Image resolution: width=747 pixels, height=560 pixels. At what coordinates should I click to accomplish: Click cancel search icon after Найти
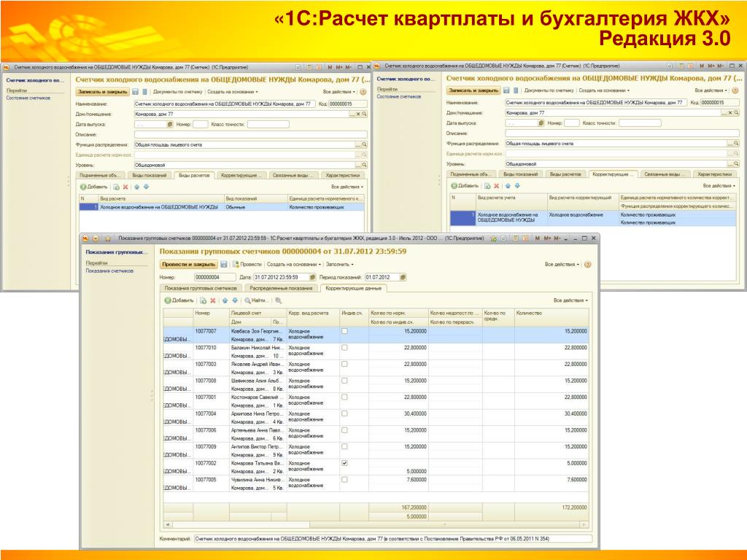point(278,300)
